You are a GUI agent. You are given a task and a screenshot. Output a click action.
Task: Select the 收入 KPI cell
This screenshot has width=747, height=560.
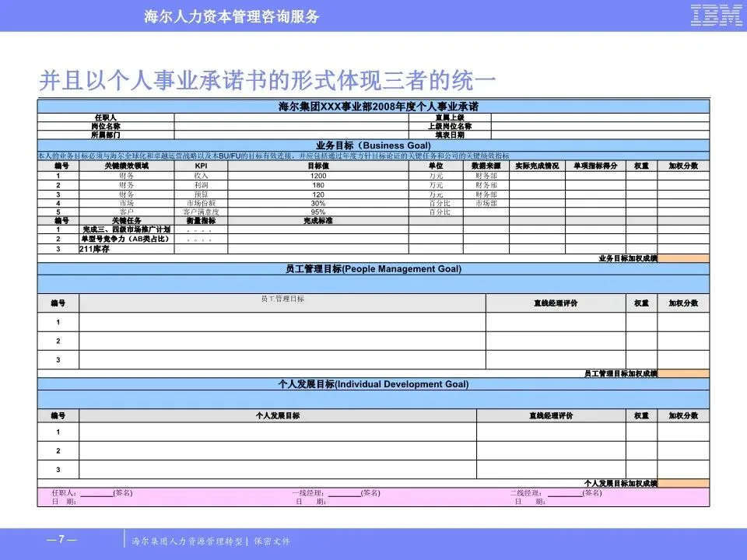pyautogui.click(x=201, y=176)
